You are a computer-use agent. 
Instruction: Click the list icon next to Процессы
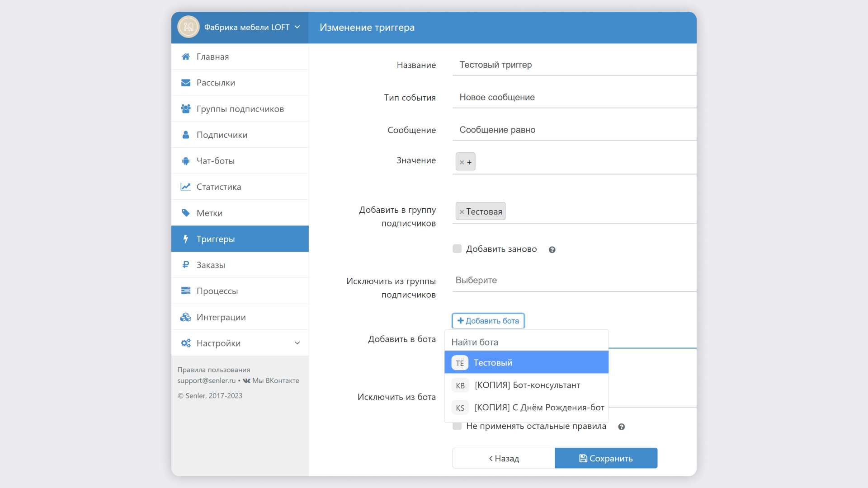point(185,291)
